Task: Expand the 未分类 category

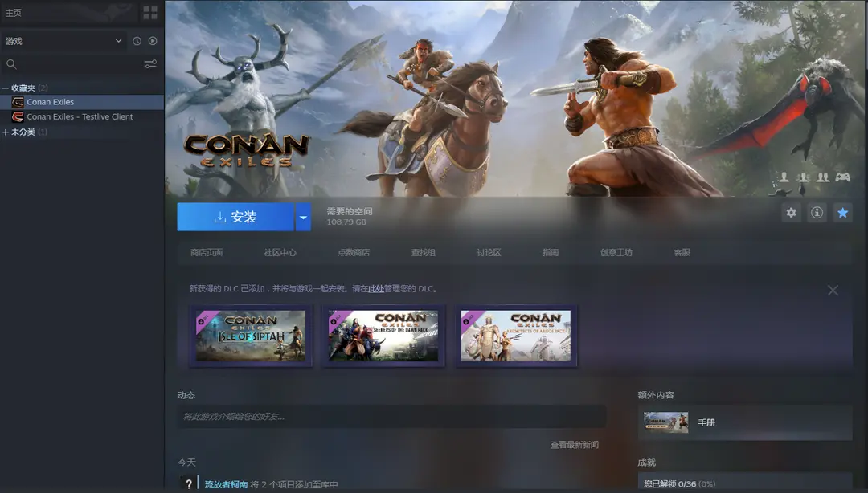Action: pyautogui.click(x=6, y=132)
